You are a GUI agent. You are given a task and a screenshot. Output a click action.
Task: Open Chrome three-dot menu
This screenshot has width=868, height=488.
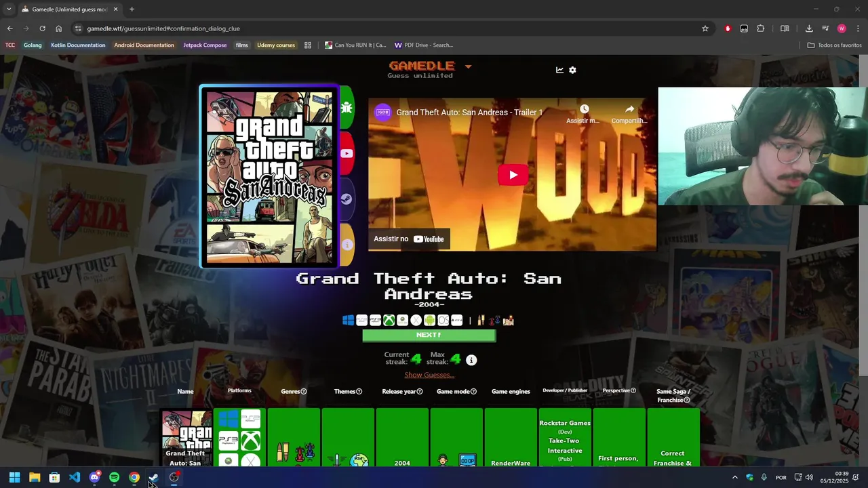click(858, 28)
